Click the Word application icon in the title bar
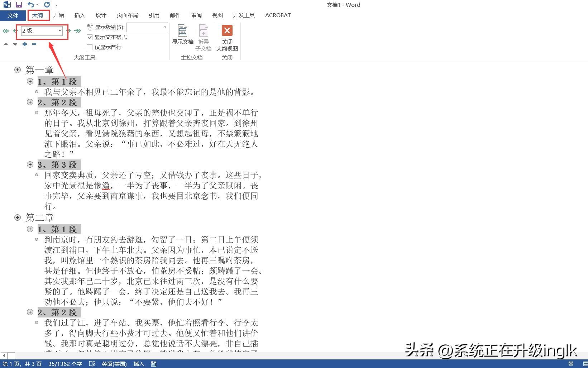The height and width of the screenshot is (368, 588). [7, 5]
